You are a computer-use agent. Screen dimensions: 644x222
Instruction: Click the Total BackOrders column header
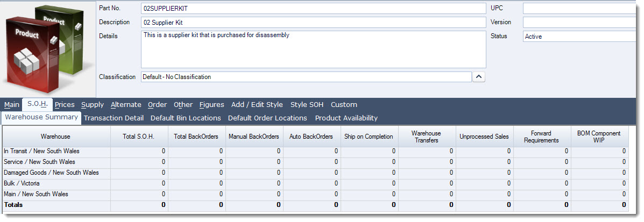click(x=197, y=137)
